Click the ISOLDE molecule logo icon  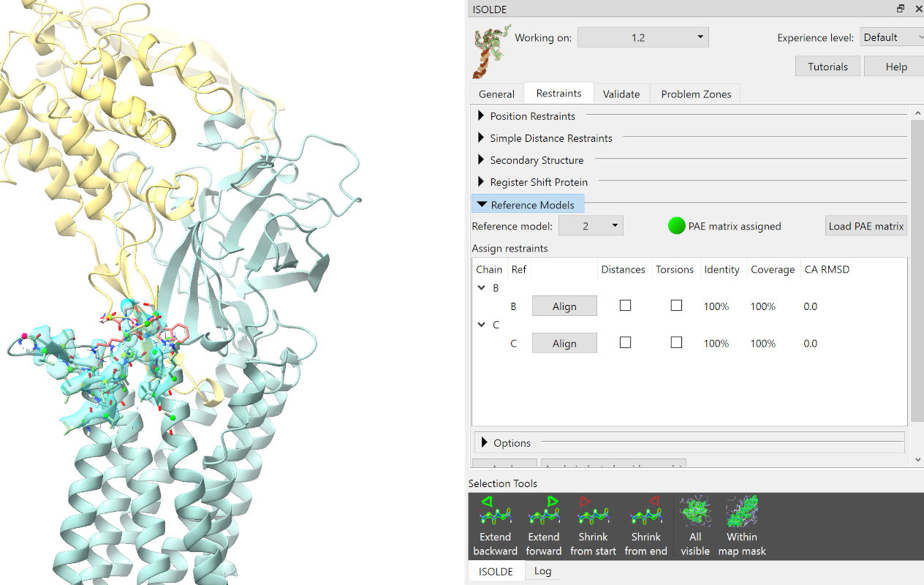tap(491, 50)
